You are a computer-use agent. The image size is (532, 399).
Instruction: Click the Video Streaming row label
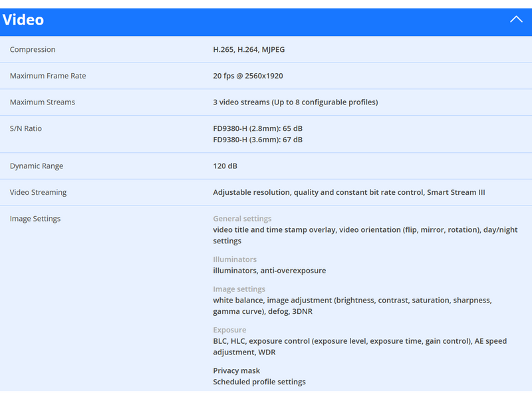tap(39, 192)
